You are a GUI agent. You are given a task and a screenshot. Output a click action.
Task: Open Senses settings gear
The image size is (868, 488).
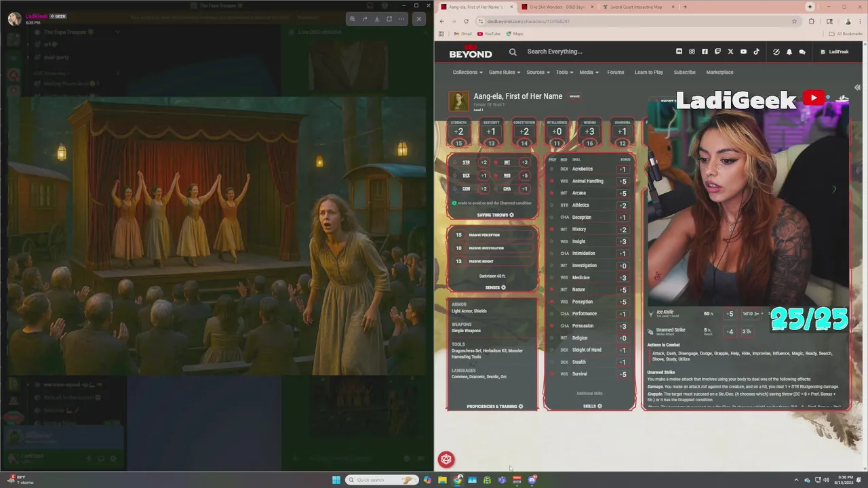tap(503, 287)
